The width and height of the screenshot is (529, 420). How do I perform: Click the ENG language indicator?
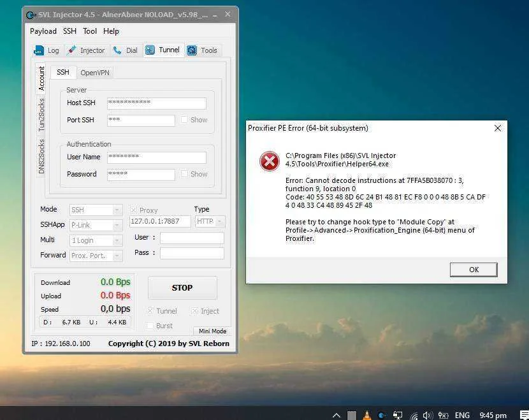(462, 415)
